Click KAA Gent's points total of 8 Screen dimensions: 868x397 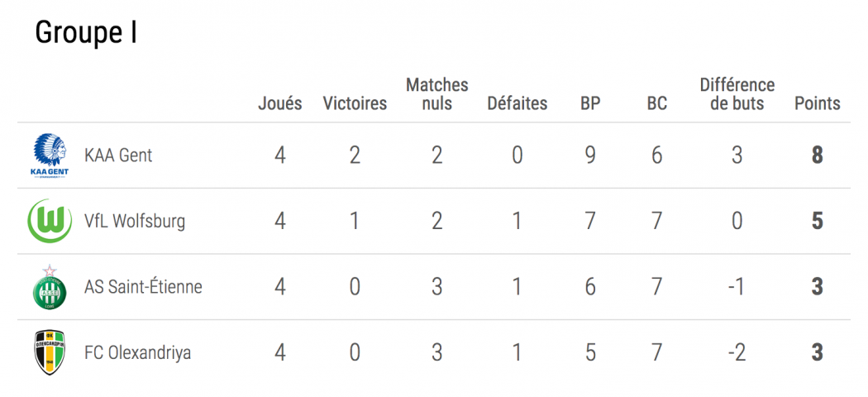pyautogui.click(x=818, y=155)
